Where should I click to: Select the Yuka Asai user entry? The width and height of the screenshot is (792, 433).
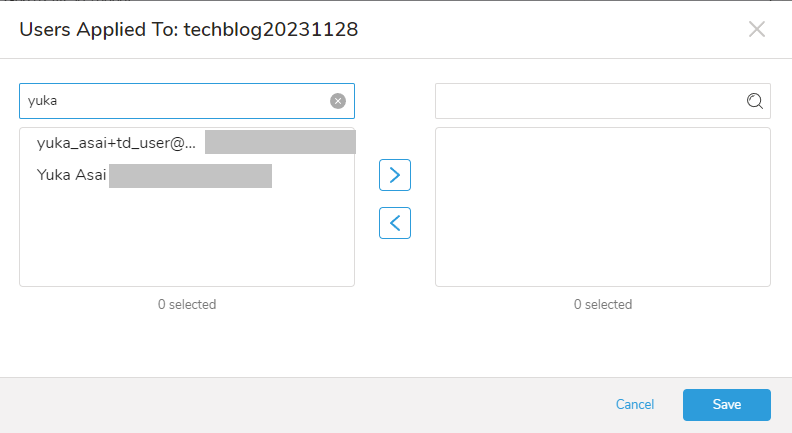(187, 175)
